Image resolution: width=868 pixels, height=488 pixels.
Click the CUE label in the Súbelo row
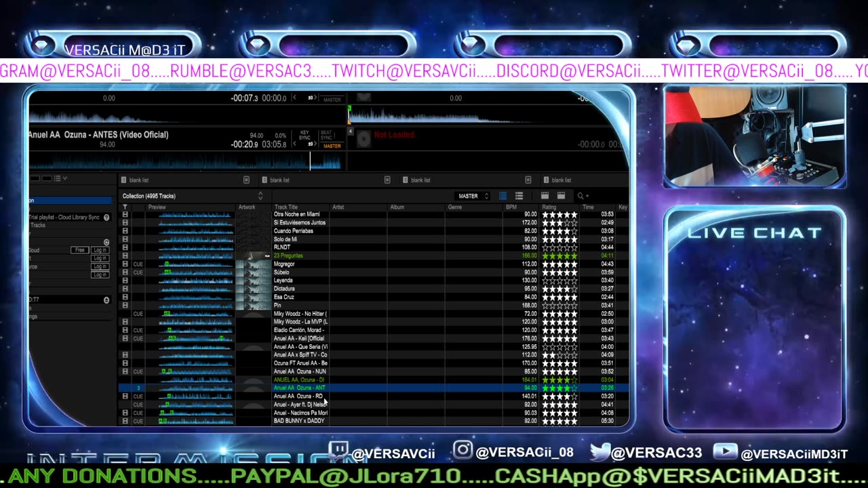point(138,272)
